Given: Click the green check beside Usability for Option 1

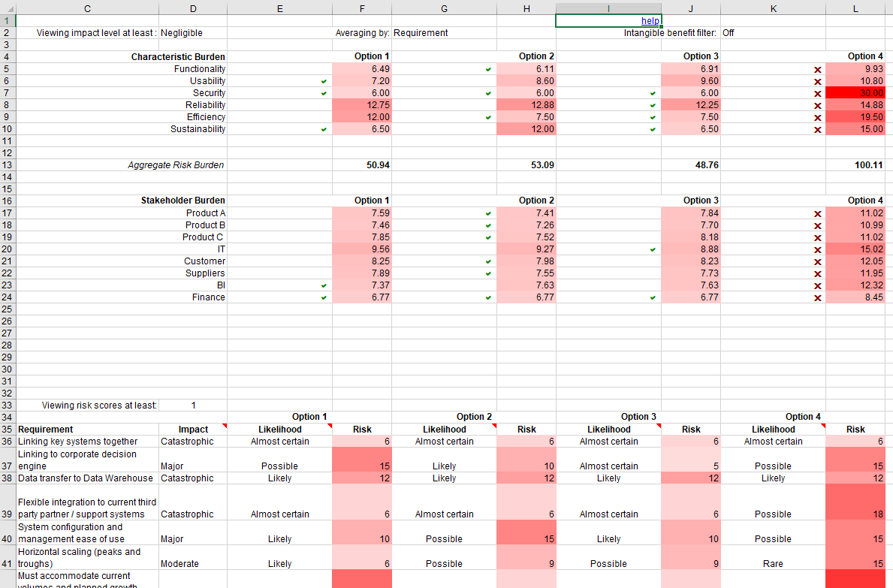Looking at the screenshot, I should (x=322, y=80).
